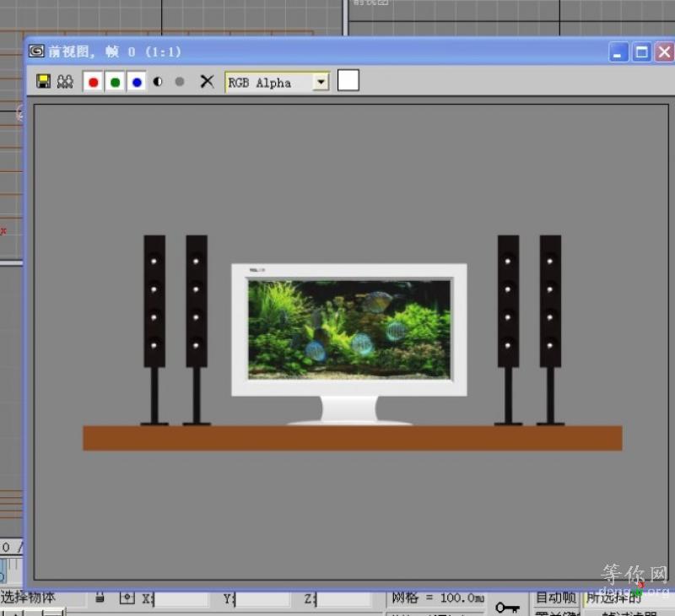Image resolution: width=675 pixels, height=616 pixels.
Task: Click the absolute transform mode icon
Action: coord(127,597)
